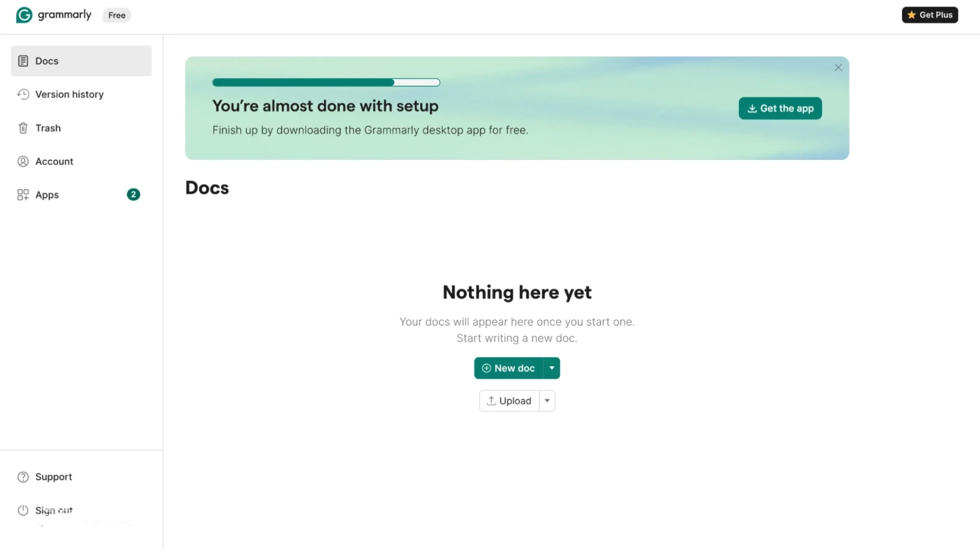
Task: Expand the New doc dropdown arrow
Action: (552, 368)
